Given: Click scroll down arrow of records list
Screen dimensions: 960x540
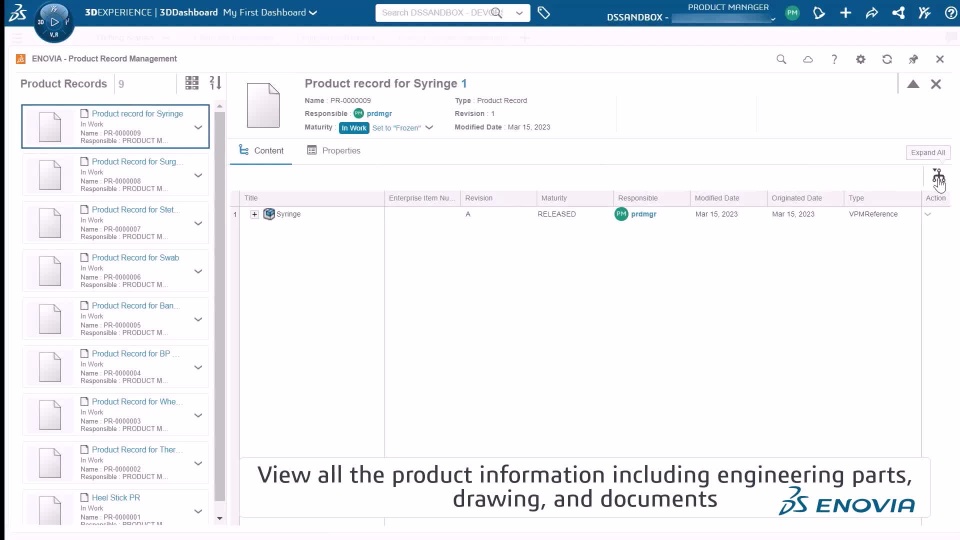Looking at the screenshot, I should point(220,519).
